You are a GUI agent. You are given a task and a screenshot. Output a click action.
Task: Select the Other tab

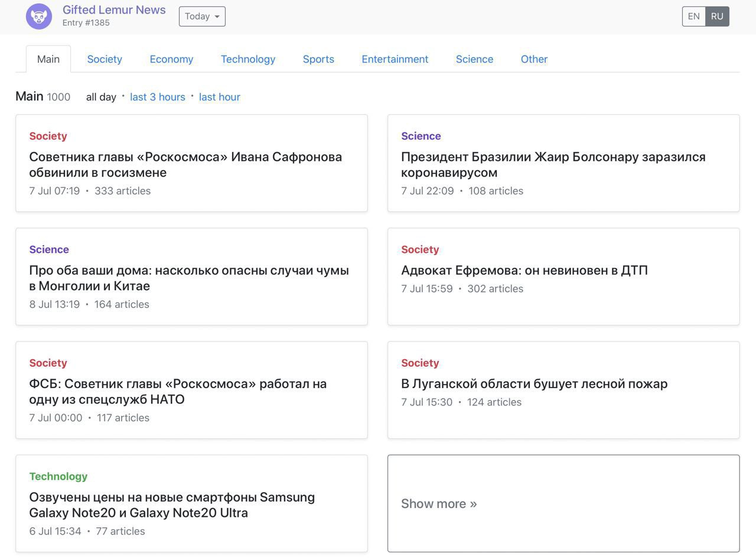coord(534,59)
